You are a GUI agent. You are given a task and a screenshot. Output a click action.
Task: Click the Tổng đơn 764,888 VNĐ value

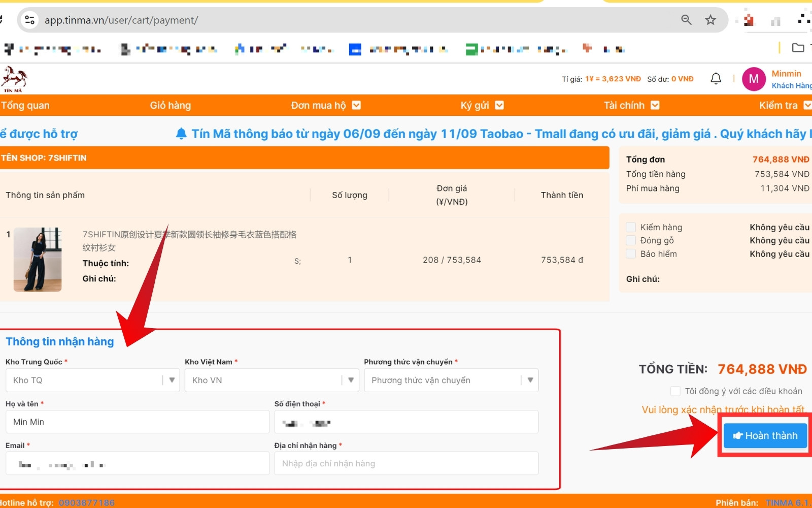coord(781,160)
